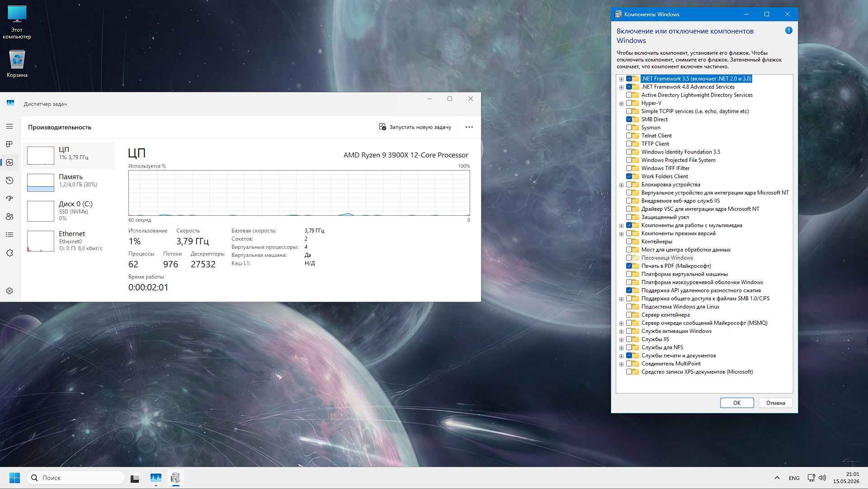Expand Службы IIS tree node
The width and height of the screenshot is (868, 489).
(621, 340)
